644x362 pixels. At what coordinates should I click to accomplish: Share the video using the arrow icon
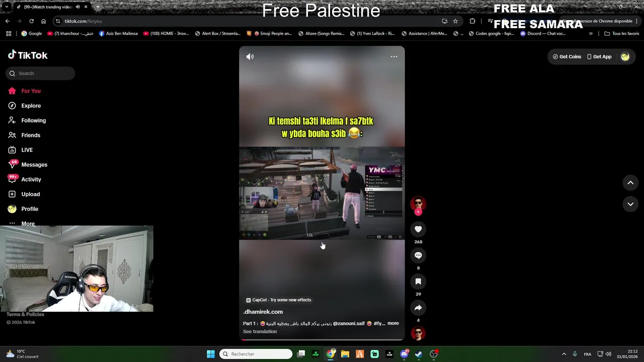click(418, 308)
